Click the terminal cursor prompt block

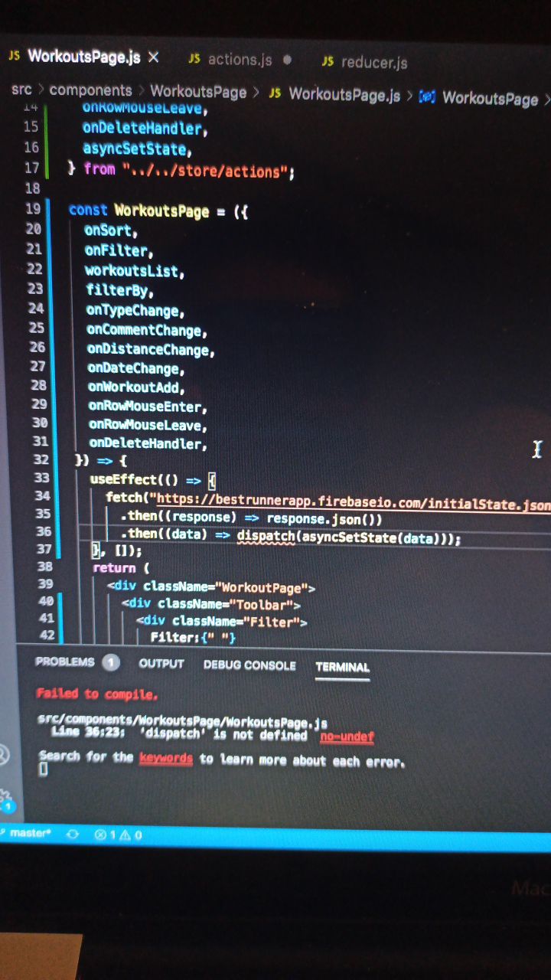pos(43,770)
